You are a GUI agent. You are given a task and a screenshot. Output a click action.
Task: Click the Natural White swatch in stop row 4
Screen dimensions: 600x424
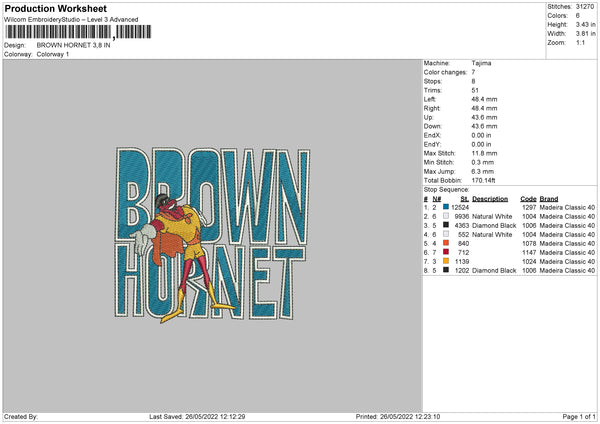[446, 234]
